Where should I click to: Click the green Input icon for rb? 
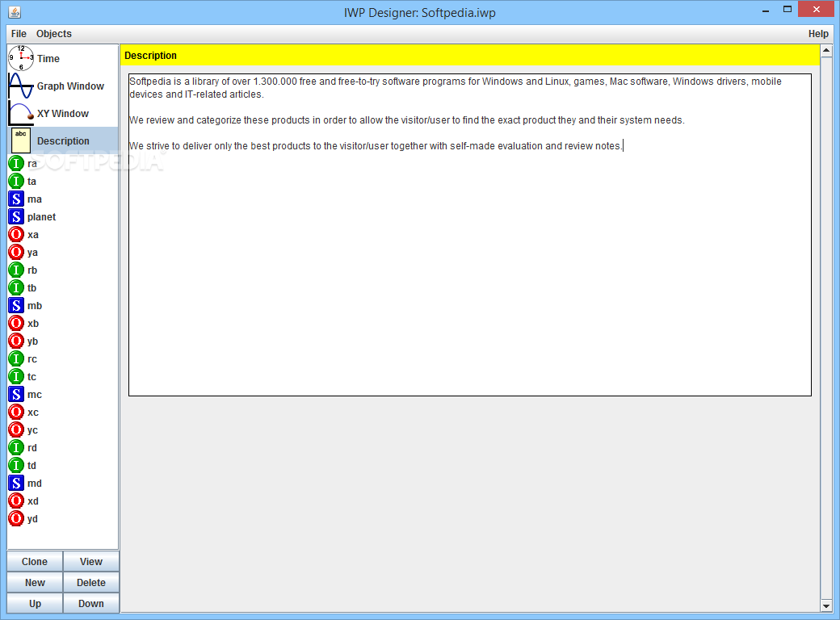(x=16, y=270)
